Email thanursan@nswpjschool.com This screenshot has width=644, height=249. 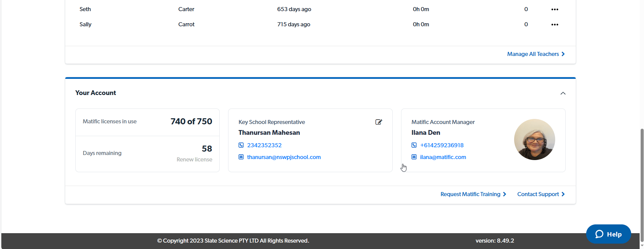[x=284, y=157]
